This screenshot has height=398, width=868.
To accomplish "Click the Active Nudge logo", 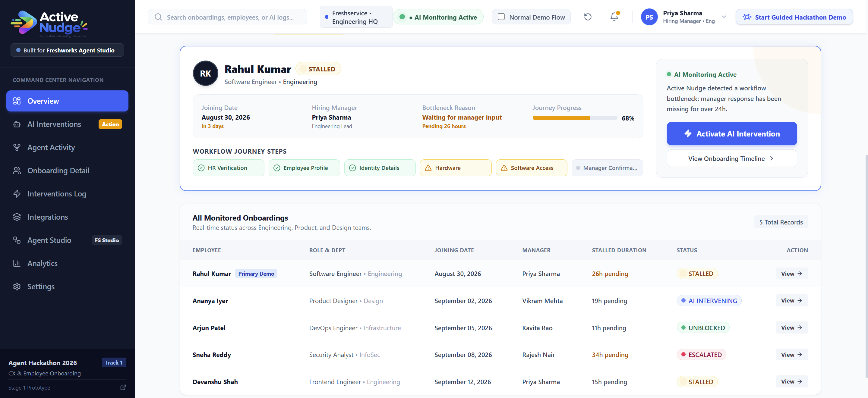I will (x=49, y=23).
